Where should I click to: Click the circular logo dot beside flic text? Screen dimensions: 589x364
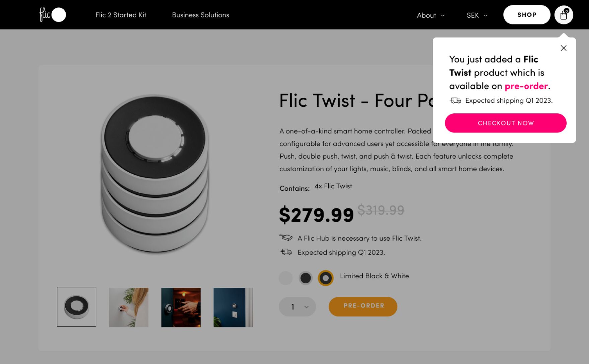click(59, 14)
